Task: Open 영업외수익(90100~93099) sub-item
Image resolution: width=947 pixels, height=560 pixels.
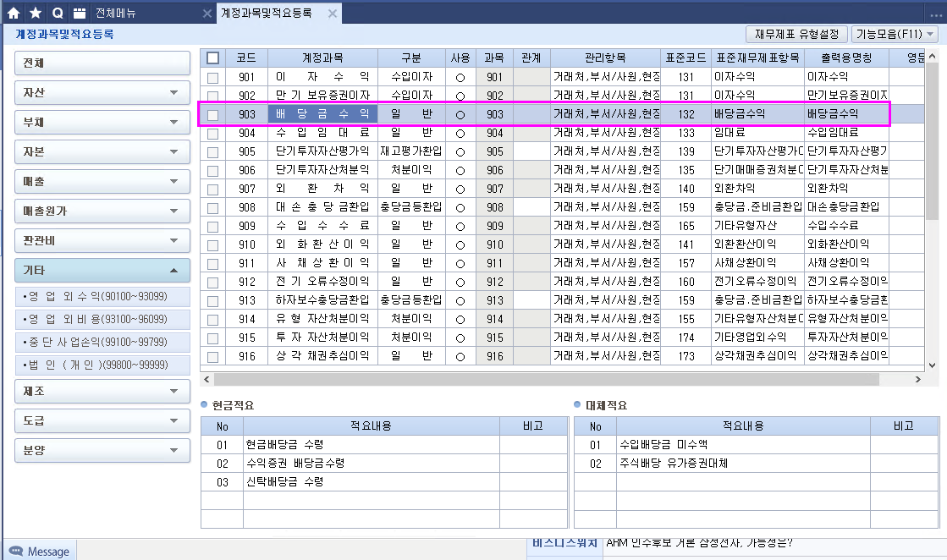Action: 102,296
